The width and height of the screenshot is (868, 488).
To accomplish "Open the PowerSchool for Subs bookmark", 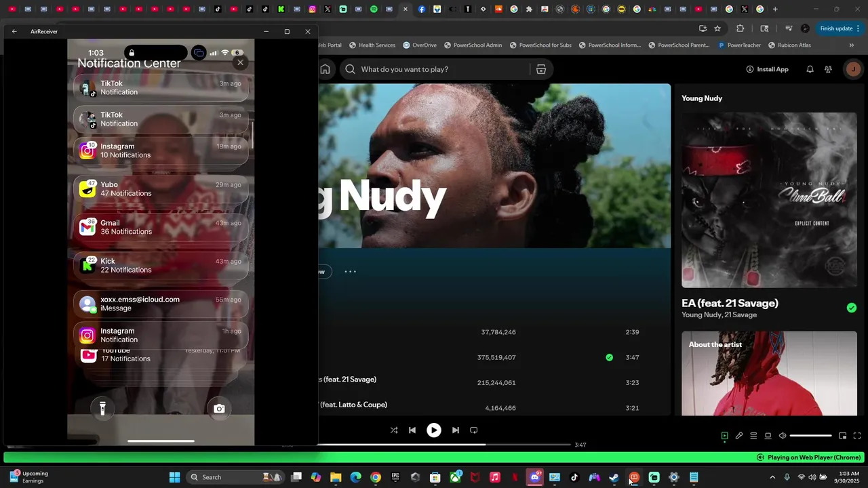I will pos(540,45).
